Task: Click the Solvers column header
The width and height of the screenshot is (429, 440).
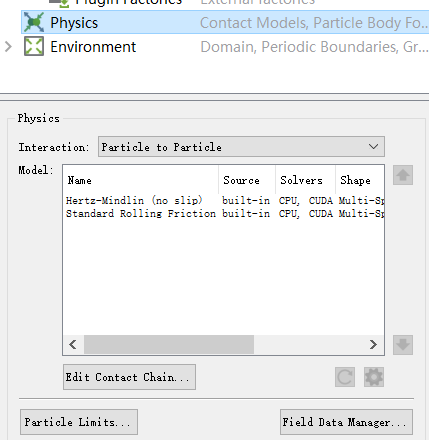Action: tap(305, 180)
